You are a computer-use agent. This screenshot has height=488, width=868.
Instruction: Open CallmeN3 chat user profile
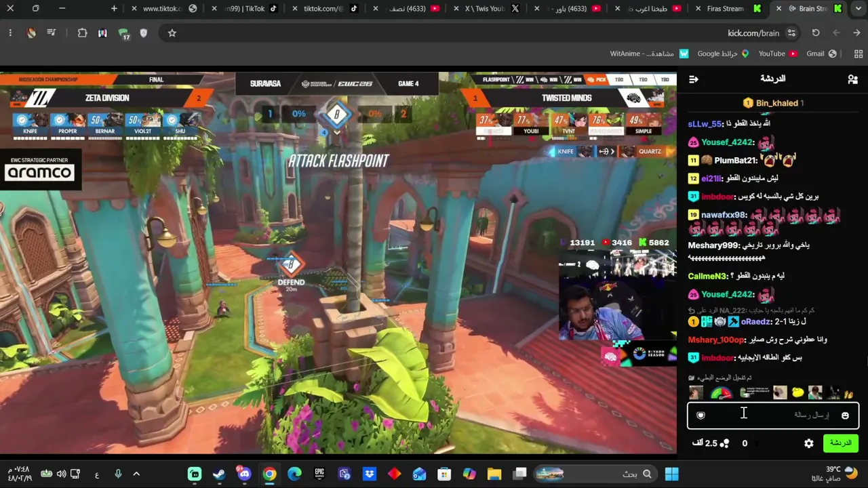707,277
